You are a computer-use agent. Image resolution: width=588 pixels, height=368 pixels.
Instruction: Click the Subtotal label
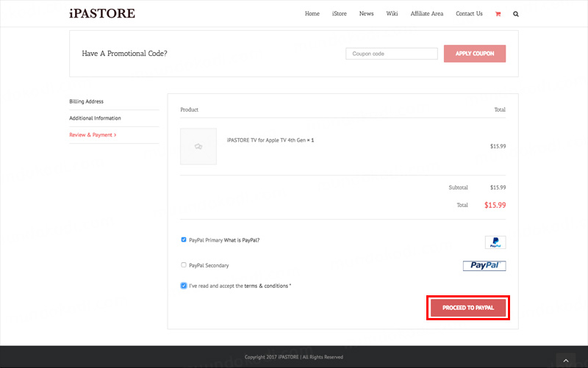[458, 187]
